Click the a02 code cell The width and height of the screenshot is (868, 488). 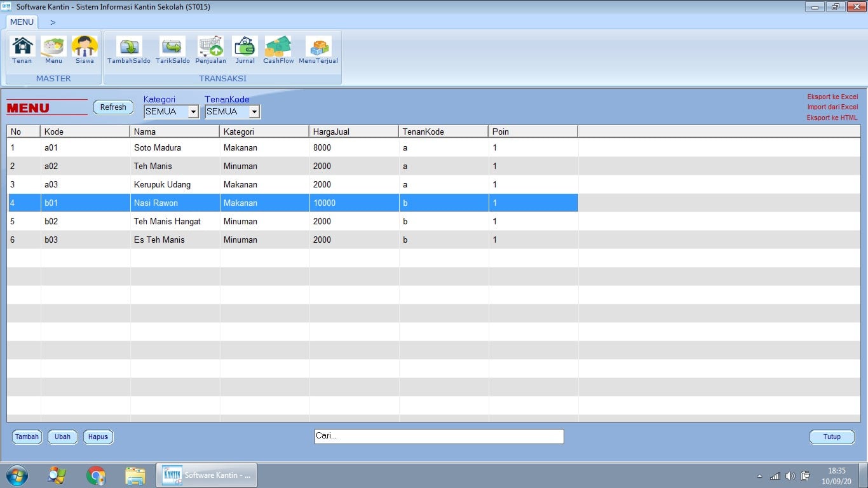[x=85, y=166]
